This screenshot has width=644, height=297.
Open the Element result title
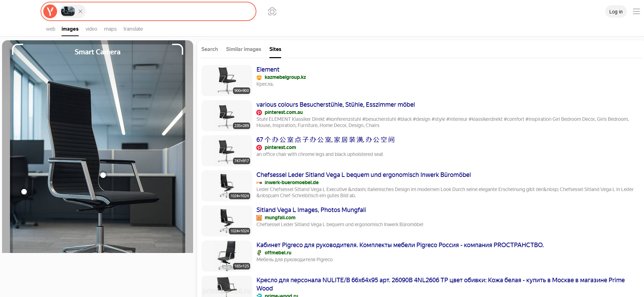[268, 70]
